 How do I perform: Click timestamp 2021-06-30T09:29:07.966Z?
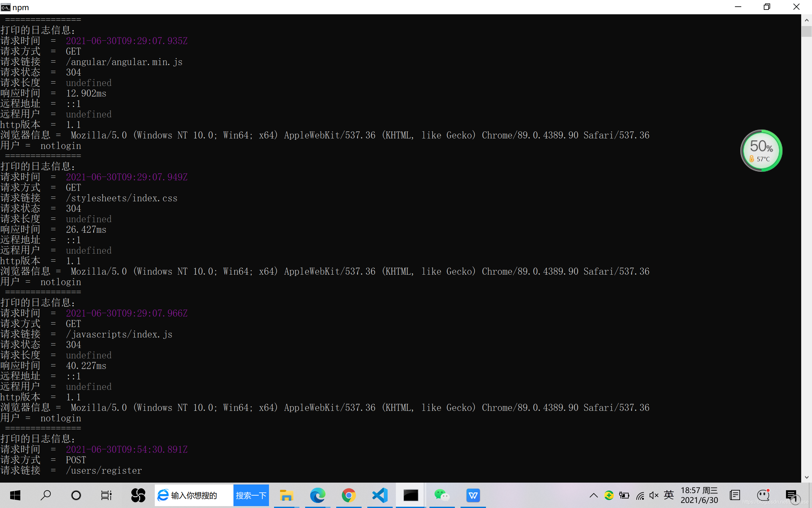coord(127,313)
